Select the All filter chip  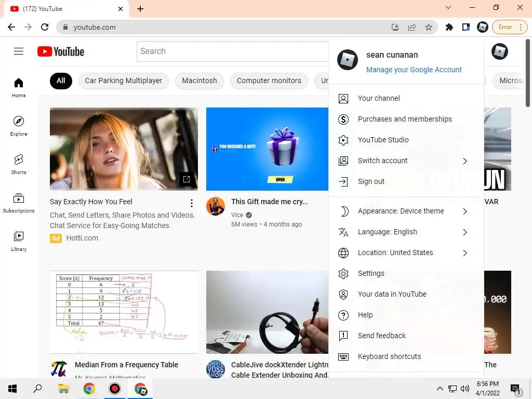tap(61, 81)
